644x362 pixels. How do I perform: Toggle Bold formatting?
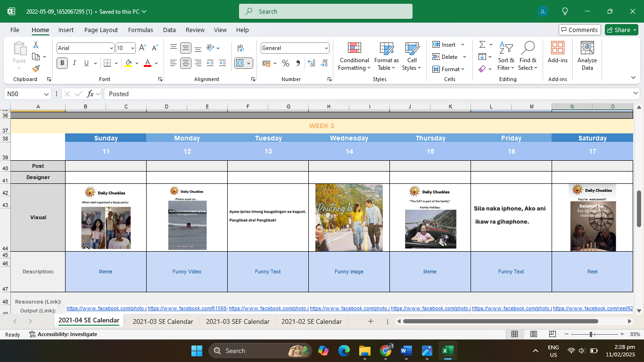point(62,63)
